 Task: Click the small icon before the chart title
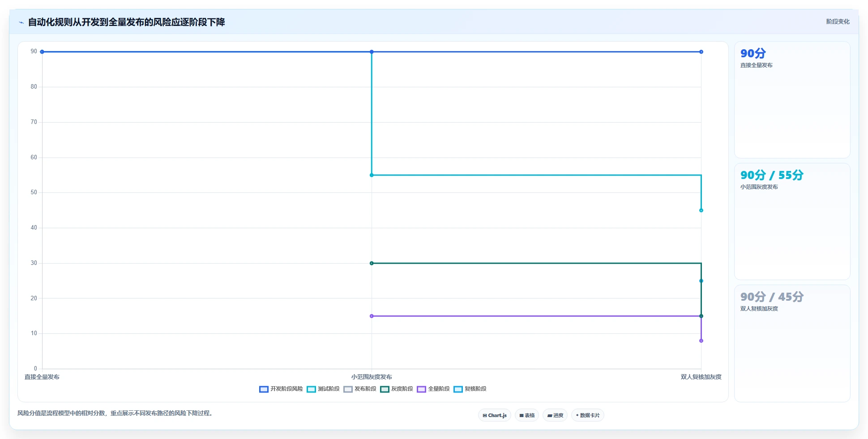(21, 22)
